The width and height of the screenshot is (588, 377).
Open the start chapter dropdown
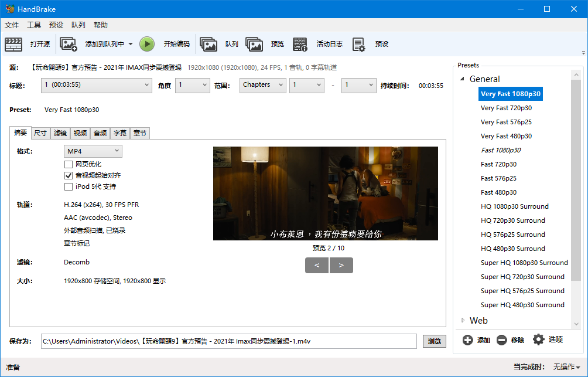pyautogui.click(x=307, y=85)
